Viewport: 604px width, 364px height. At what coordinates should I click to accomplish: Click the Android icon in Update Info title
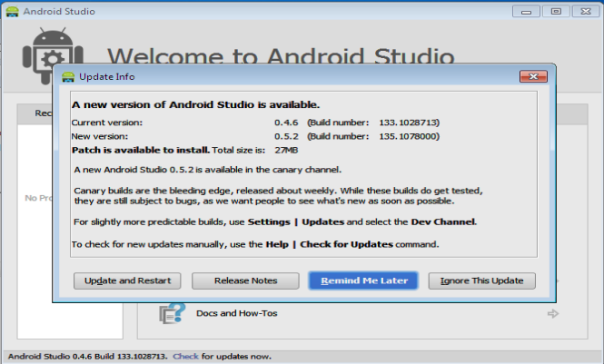(68, 76)
